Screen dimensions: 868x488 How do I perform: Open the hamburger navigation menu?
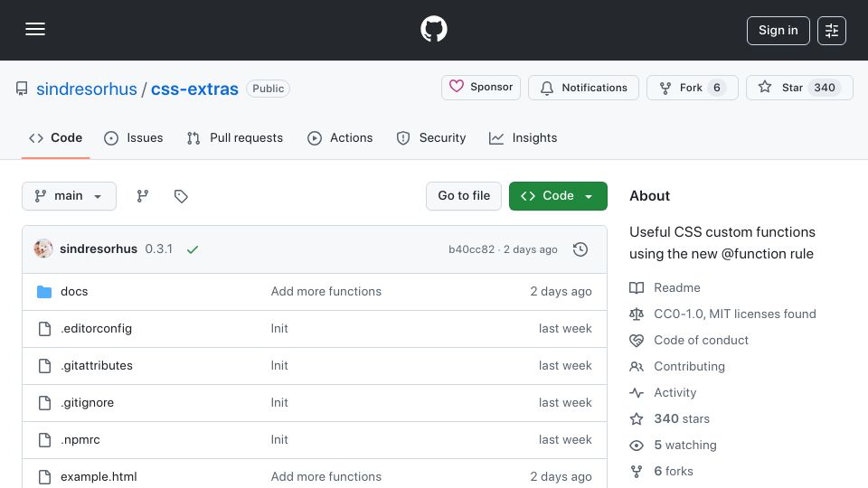[x=35, y=29]
